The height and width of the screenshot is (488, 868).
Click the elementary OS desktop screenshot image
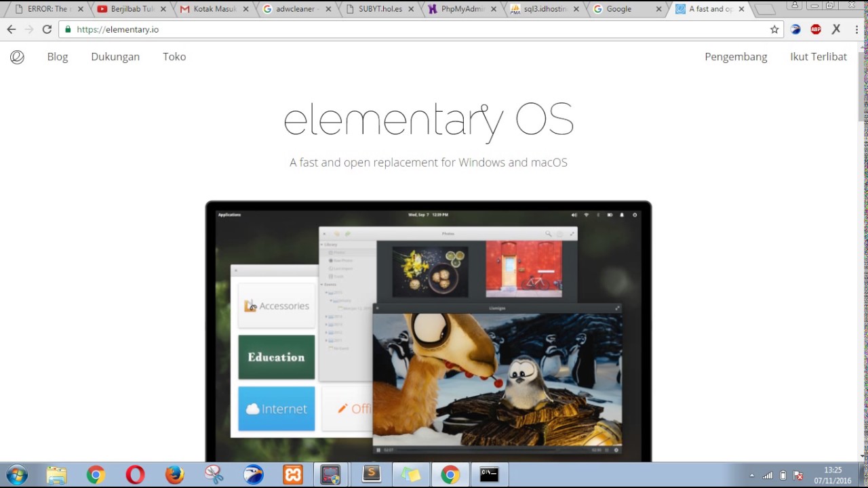[429, 331]
